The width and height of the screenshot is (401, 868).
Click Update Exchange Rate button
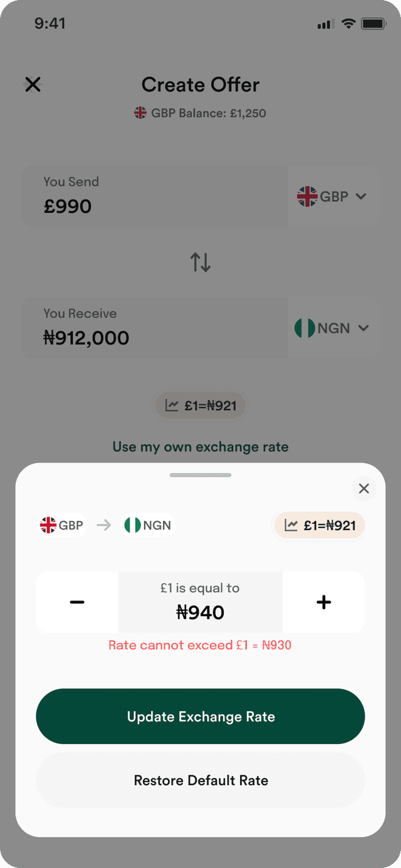(x=200, y=716)
